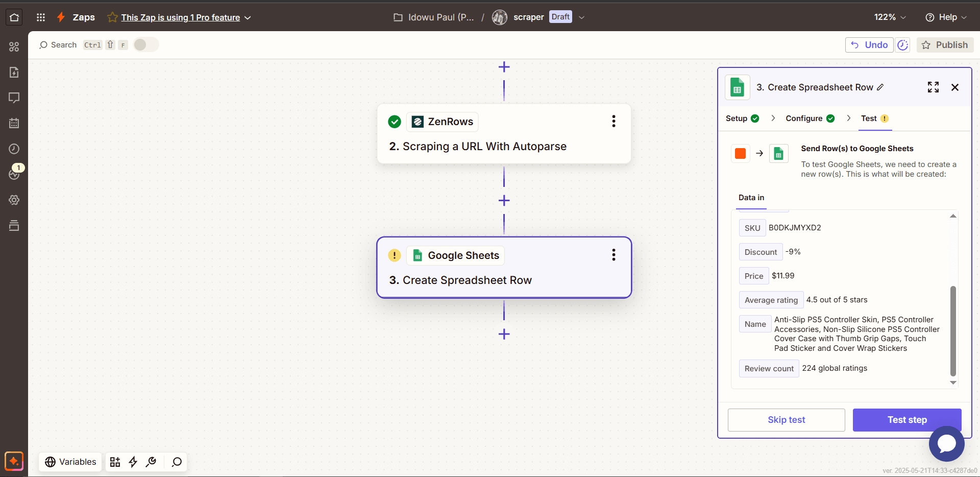
Task: Switch to the Test tab
Action: point(875,118)
